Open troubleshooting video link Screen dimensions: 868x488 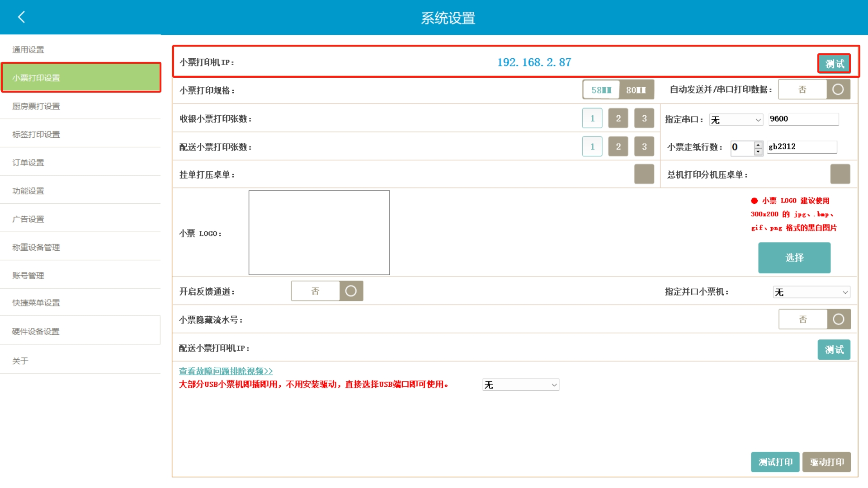click(x=226, y=371)
